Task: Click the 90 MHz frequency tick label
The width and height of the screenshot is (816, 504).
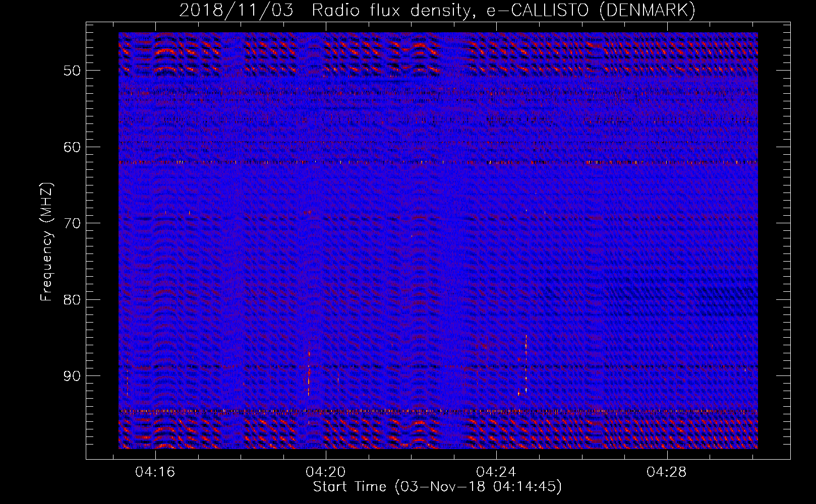Action: click(72, 376)
